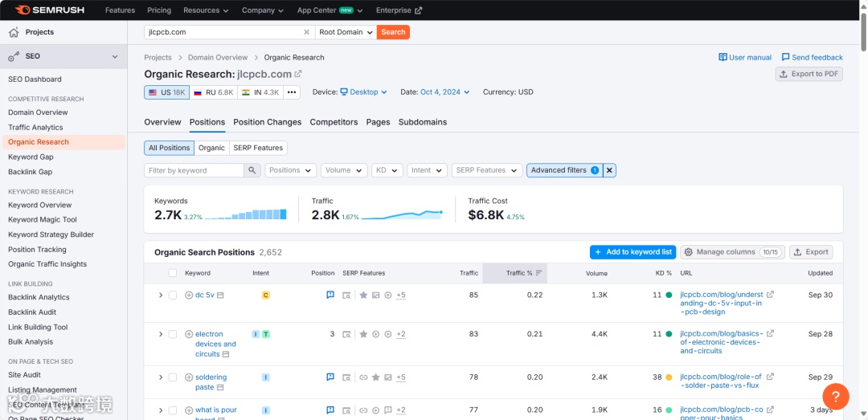Tick the checkbox for 'soldering paste'
This screenshot has width=868, height=420.
pos(173,377)
